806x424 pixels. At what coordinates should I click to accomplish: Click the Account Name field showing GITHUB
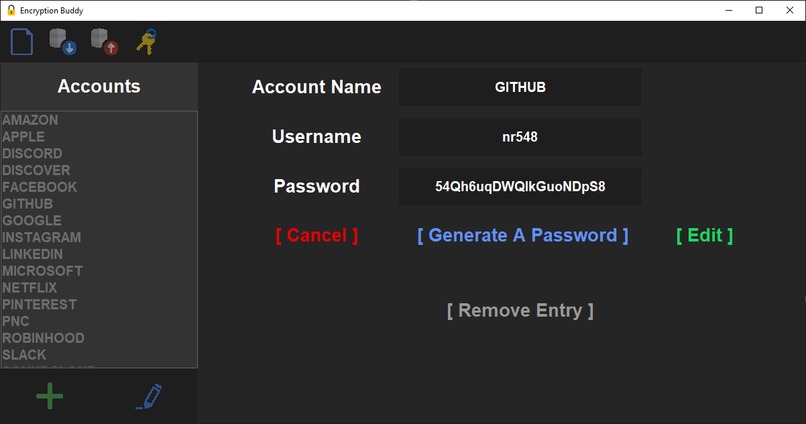[520, 87]
